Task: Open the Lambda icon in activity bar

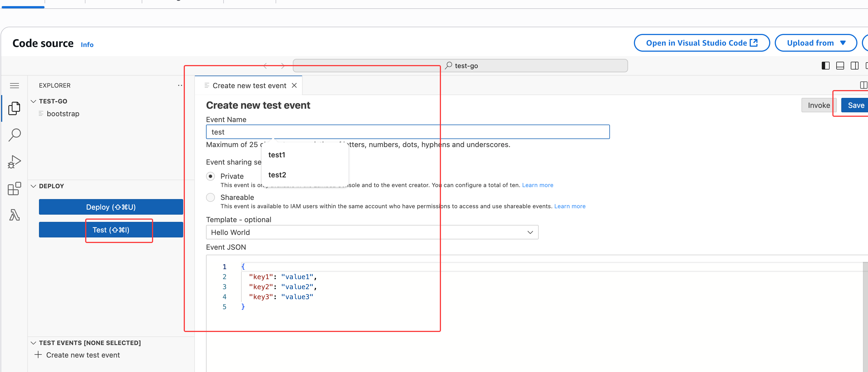Action: click(14, 215)
